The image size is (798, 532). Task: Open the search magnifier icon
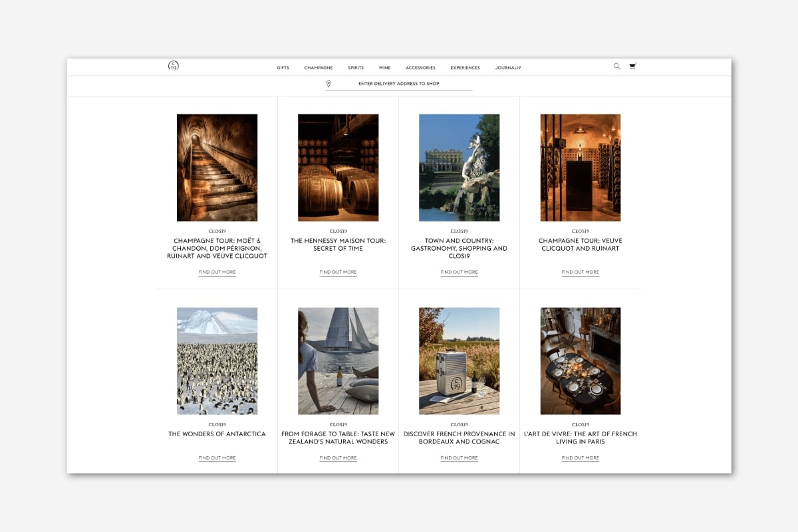coord(616,66)
